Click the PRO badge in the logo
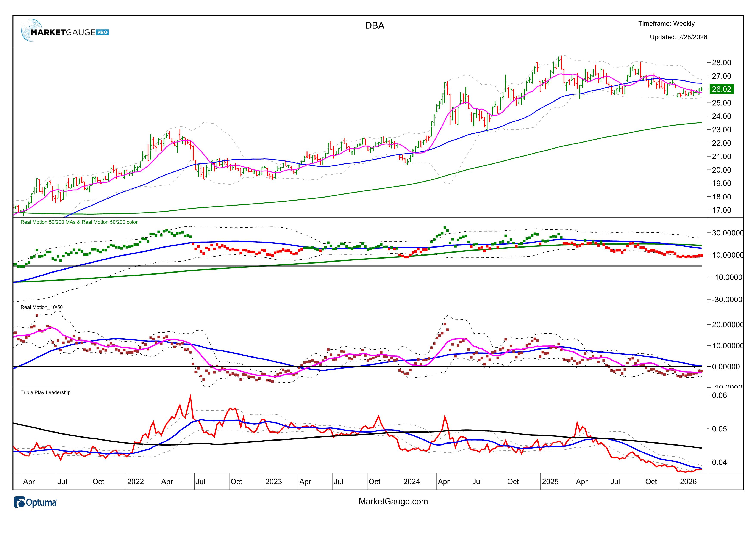Viewport: 756px width, 535px height. (102, 32)
